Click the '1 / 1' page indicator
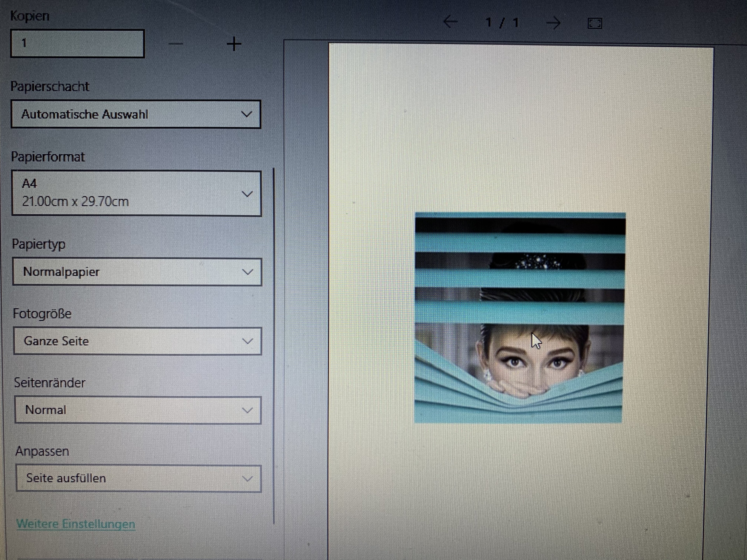 pos(502,23)
